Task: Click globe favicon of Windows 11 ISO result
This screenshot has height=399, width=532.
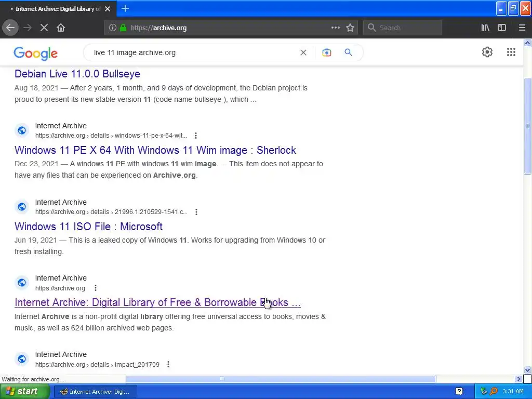Action: coord(22,207)
